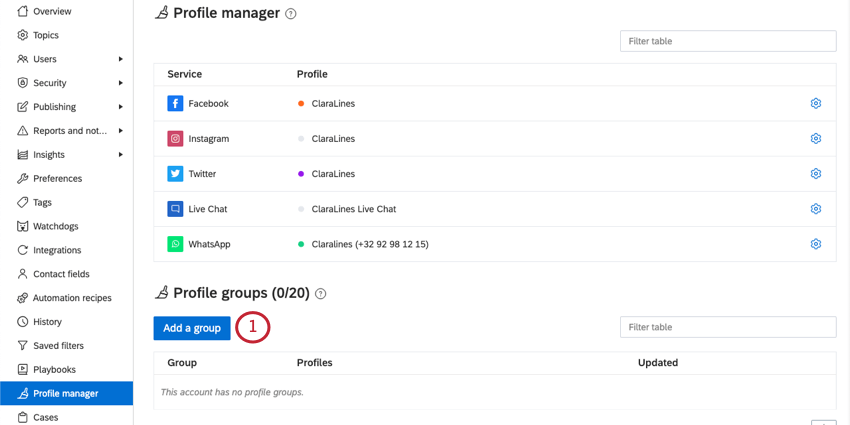This screenshot has width=850, height=425.
Task: Expand the Security submenu arrow
Action: coord(121,83)
